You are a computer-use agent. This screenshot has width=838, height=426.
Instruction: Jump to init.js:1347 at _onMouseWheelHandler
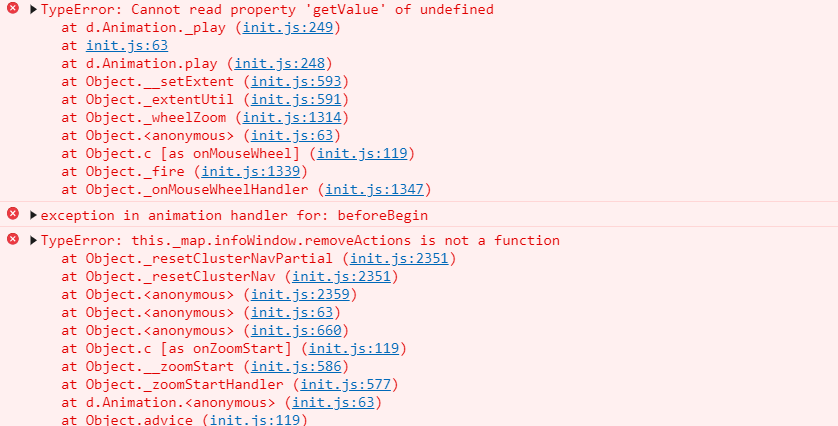(x=375, y=189)
